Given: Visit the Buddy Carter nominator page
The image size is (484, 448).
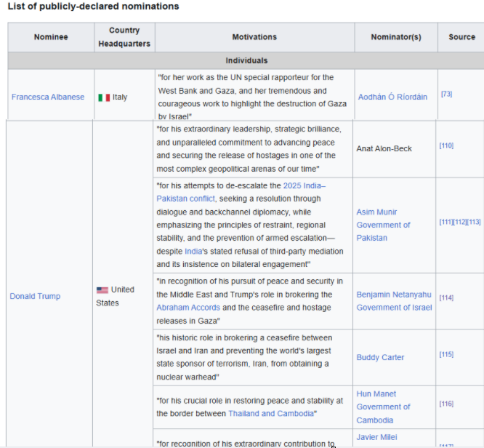Looking at the screenshot, I should click(380, 357).
